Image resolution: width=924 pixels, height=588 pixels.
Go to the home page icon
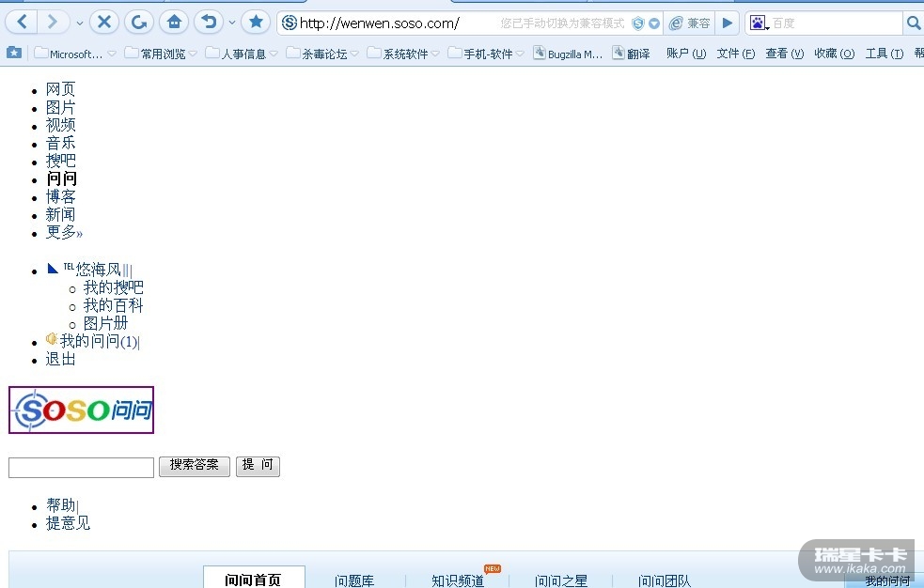point(174,23)
